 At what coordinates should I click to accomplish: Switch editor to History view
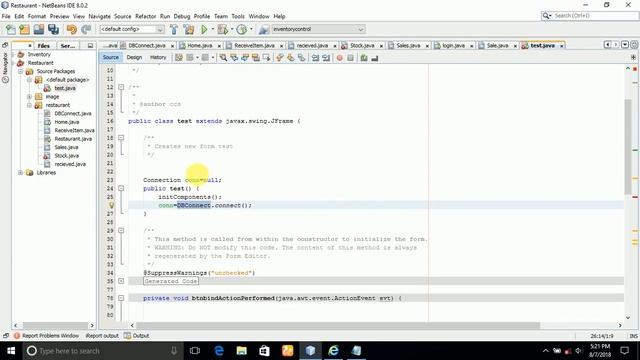pos(158,58)
